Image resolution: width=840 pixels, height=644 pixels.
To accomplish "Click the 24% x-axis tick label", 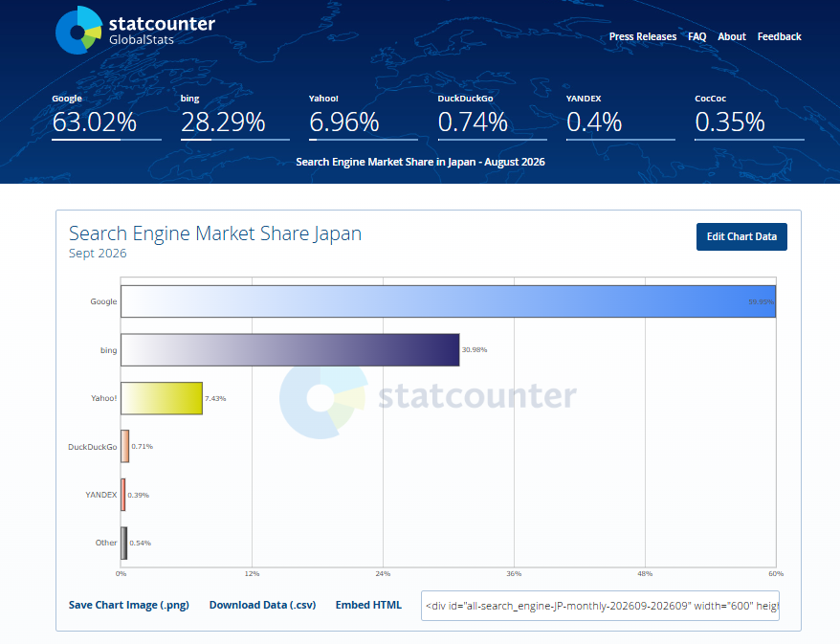I will tap(383, 574).
